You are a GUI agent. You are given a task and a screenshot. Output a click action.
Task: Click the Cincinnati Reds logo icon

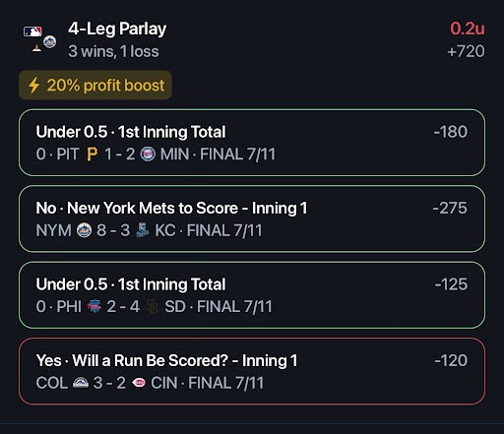click(139, 383)
